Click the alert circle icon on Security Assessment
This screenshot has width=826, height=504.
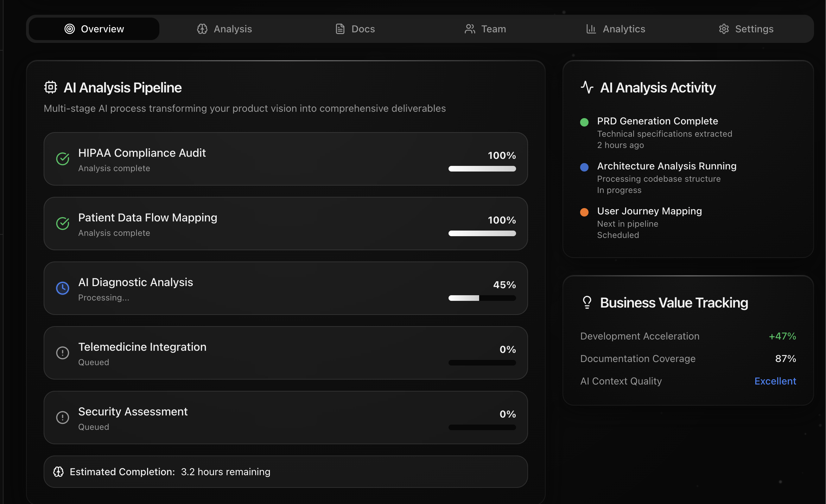click(63, 418)
